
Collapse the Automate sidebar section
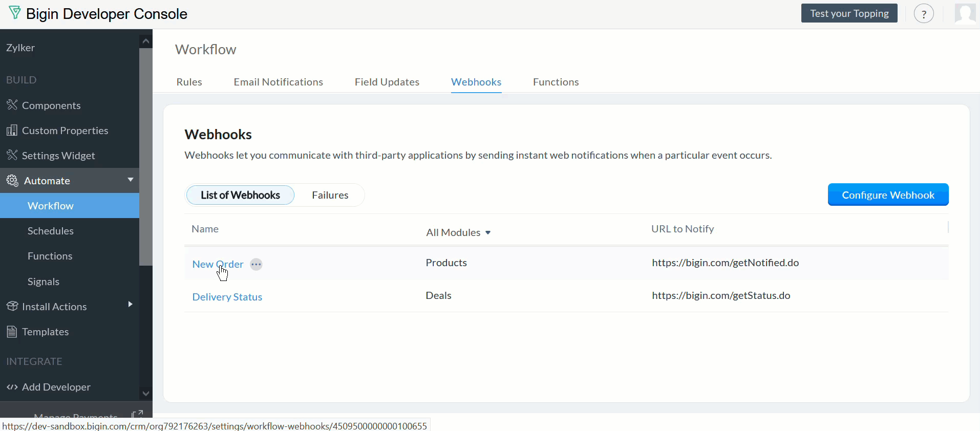tap(130, 180)
